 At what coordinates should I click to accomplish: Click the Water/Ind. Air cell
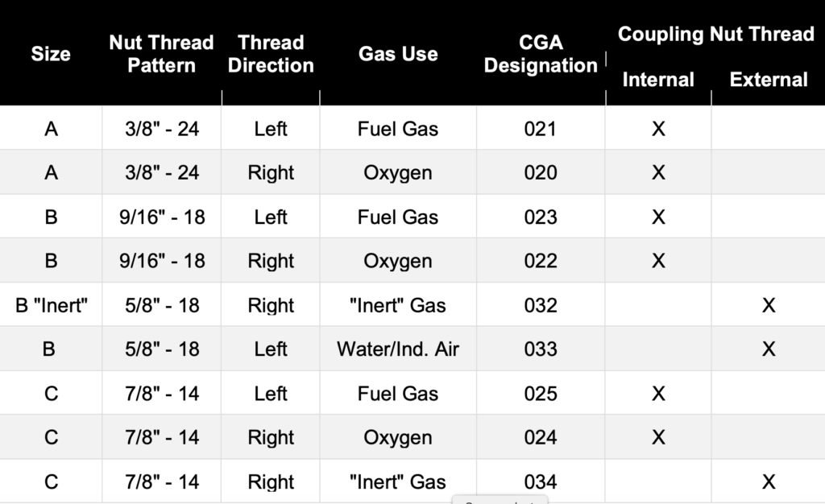tap(398, 349)
